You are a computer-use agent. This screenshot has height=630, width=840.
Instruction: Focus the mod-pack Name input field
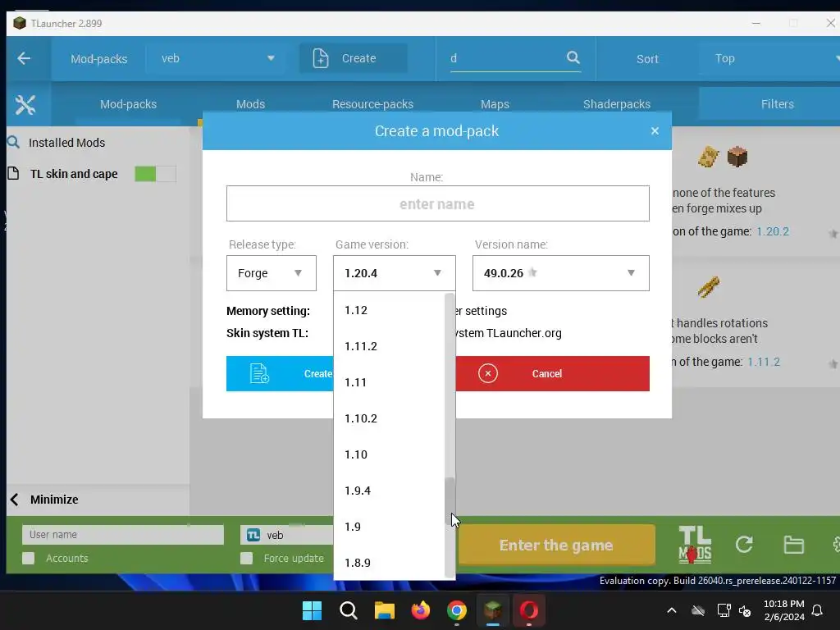pos(438,203)
